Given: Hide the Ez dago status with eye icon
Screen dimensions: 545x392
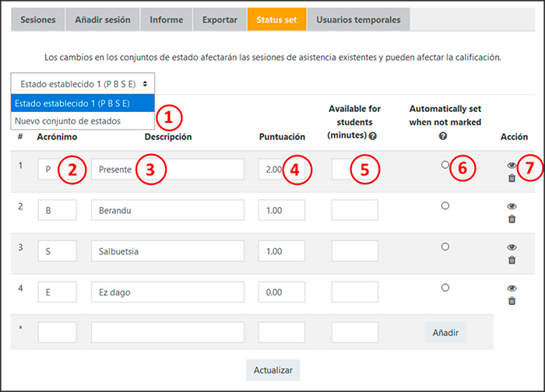Looking at the screenshot, I should coord(512,288).
